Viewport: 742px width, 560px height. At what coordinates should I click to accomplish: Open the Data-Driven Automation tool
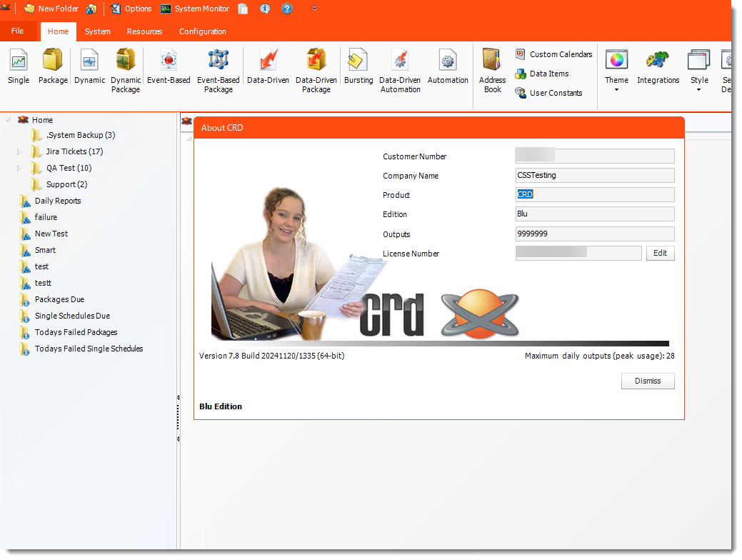coord(400,68)
